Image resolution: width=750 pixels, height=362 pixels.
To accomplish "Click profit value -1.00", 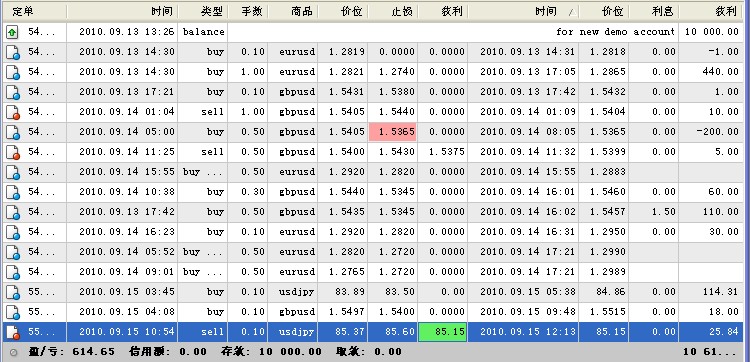I will point(723,52).
